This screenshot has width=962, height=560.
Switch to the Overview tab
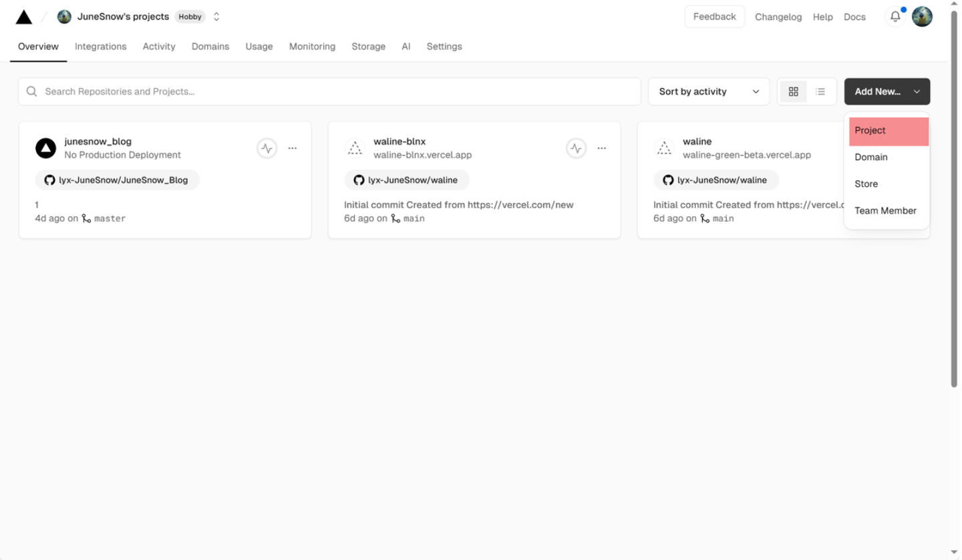tap(38, 46)
